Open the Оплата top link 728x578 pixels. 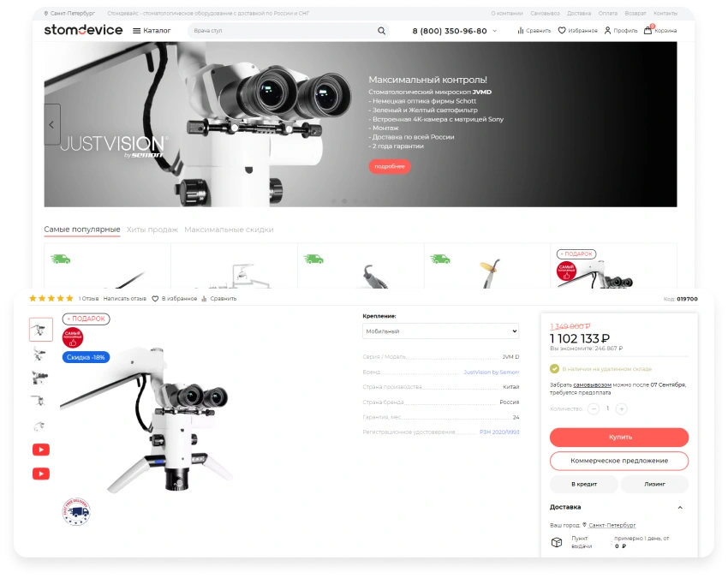click(608, 14)
